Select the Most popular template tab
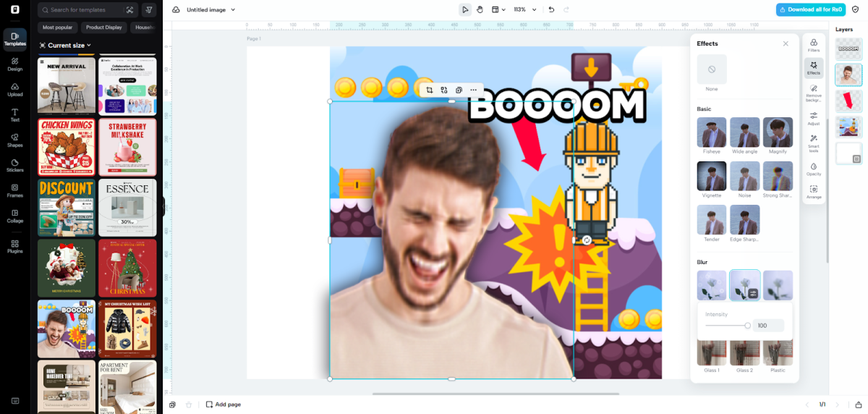This screenshot has width=868, height=414. tap(57, 28)
